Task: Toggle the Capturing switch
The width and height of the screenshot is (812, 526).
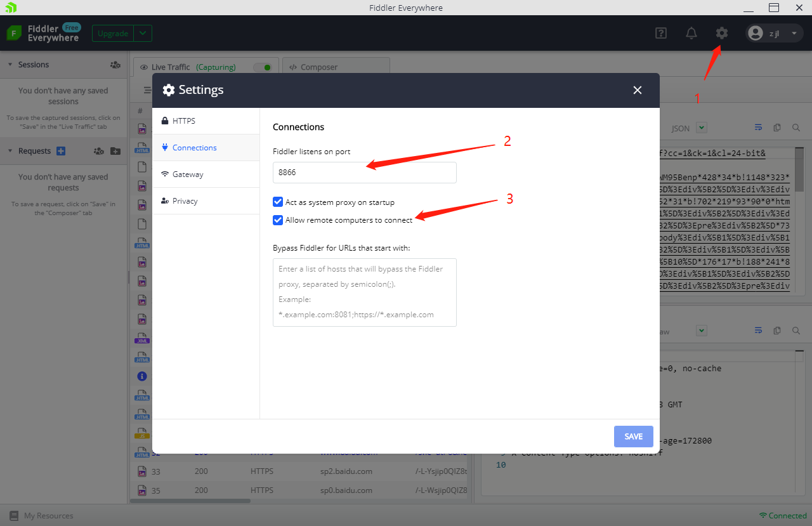Action: (x=263, y=67)
